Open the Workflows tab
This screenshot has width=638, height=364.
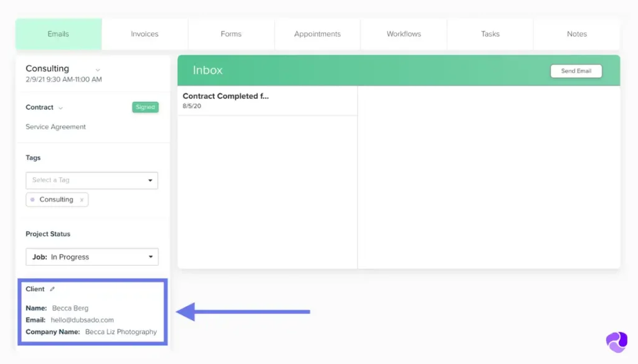[x=404, y=34]
